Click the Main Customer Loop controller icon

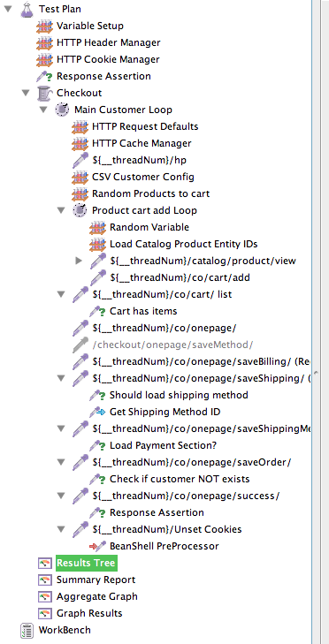(62, 110)
